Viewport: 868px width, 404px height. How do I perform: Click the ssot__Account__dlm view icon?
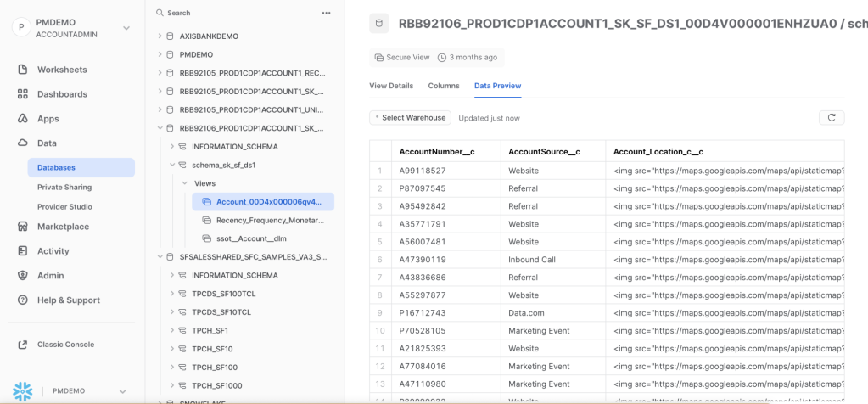[207, 238]
